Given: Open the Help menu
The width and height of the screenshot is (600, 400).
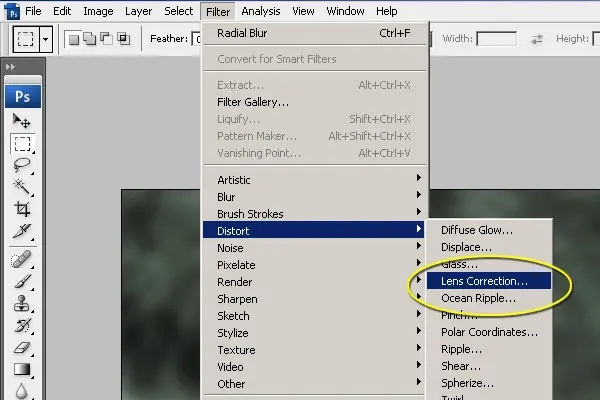Looking at the screenshot, I should pos(386,11).
